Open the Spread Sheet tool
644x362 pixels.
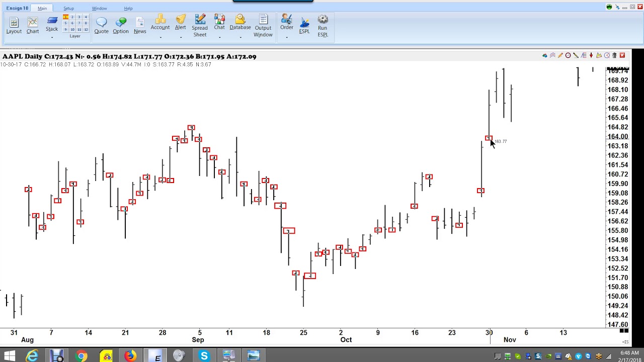[x=200, y=25]
